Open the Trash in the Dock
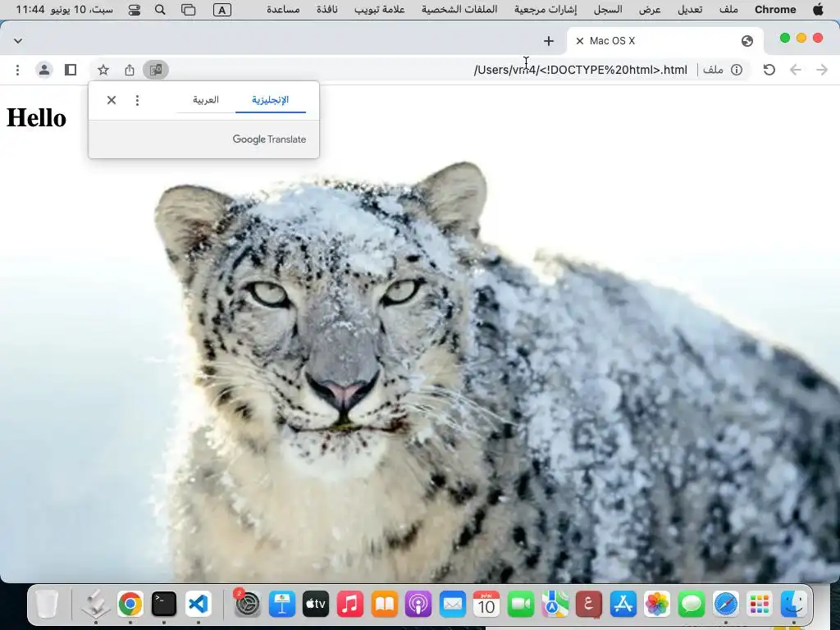This screenshot has height=630, width=840. (x=47, y=605)
